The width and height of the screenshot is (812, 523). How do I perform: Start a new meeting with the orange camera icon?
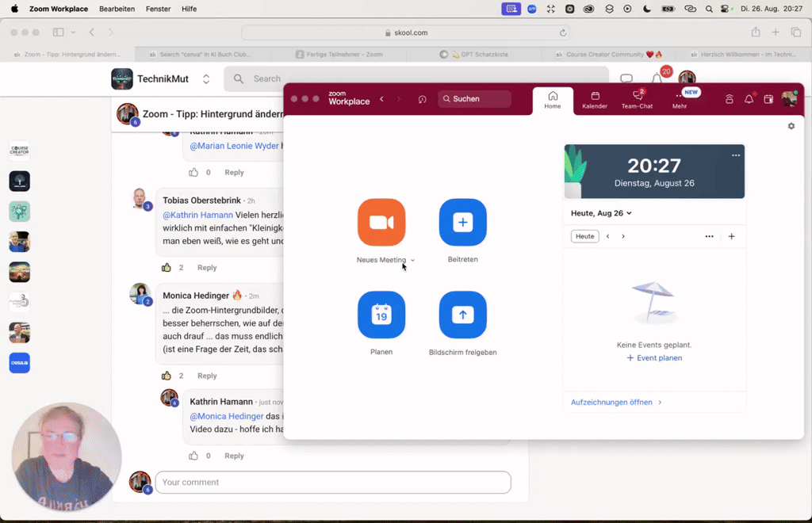pyautogui.click(x=381, y=223)
